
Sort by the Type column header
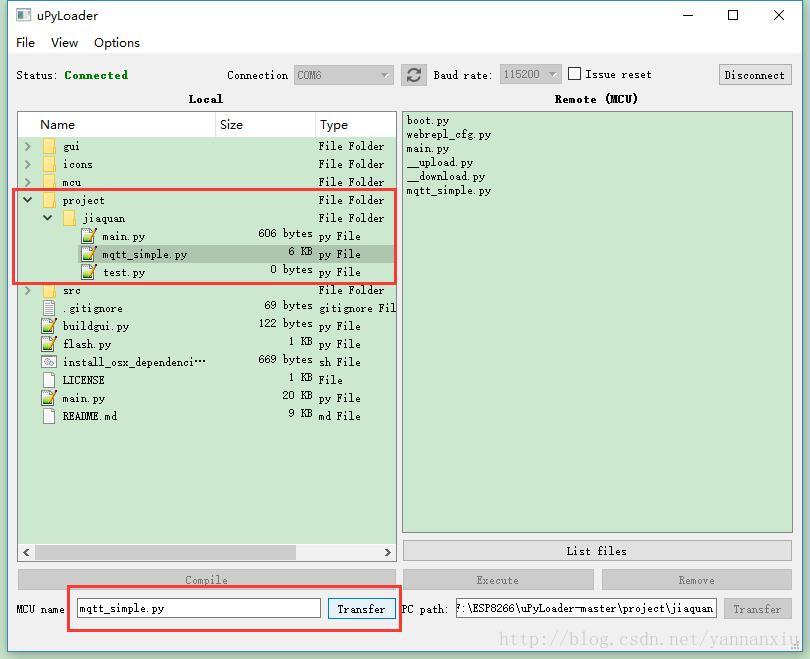coord(355,124)
